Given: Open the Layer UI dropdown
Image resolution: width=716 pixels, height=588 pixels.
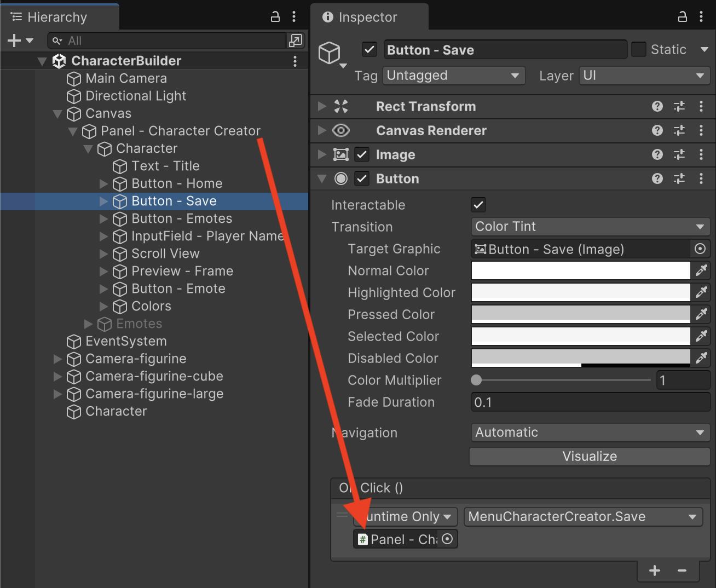Looking at the screenshot, I should coord(644,76).
